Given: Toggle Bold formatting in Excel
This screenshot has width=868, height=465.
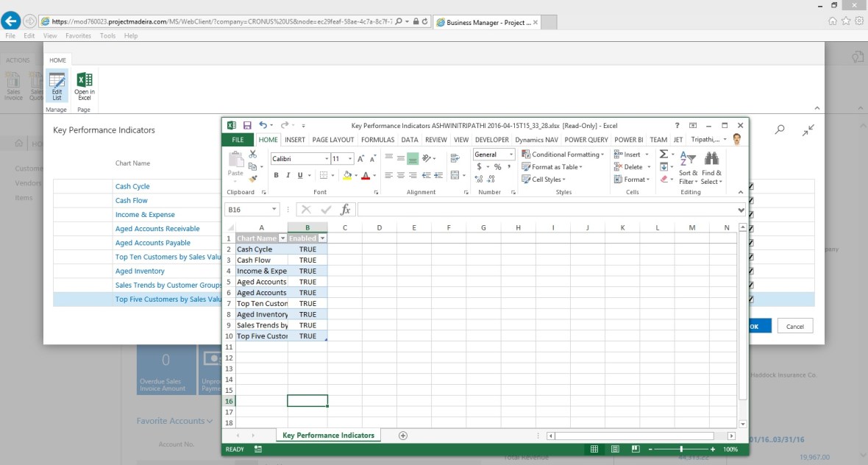Looking at the screenshot, I should [x=277, y=175].
